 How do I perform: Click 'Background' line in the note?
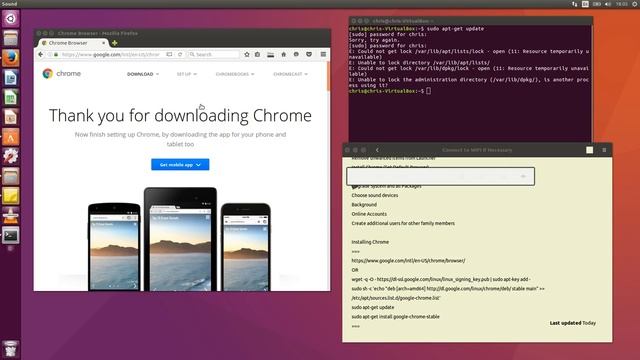tap(364, 204)
